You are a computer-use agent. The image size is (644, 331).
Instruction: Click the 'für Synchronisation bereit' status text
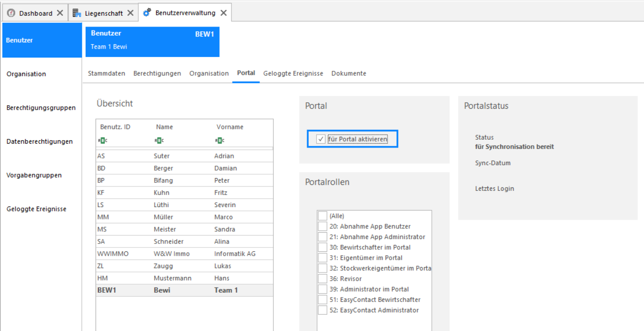515,147
